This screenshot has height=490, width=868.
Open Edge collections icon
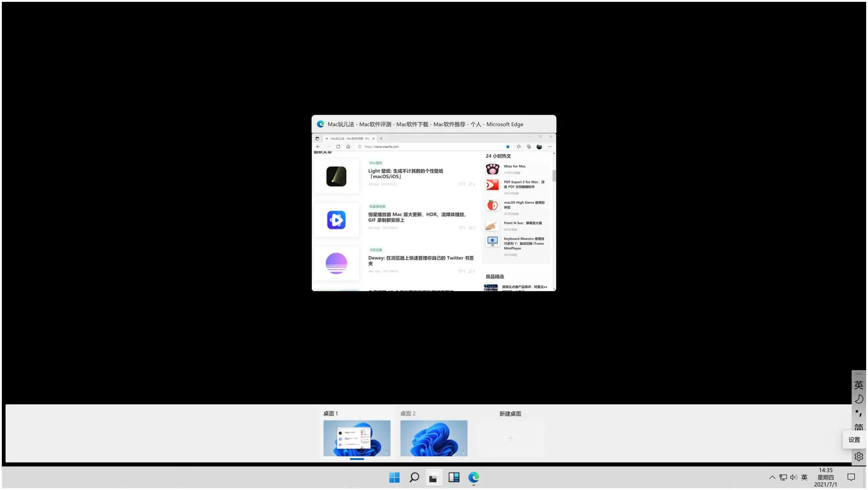pos(529,147)
